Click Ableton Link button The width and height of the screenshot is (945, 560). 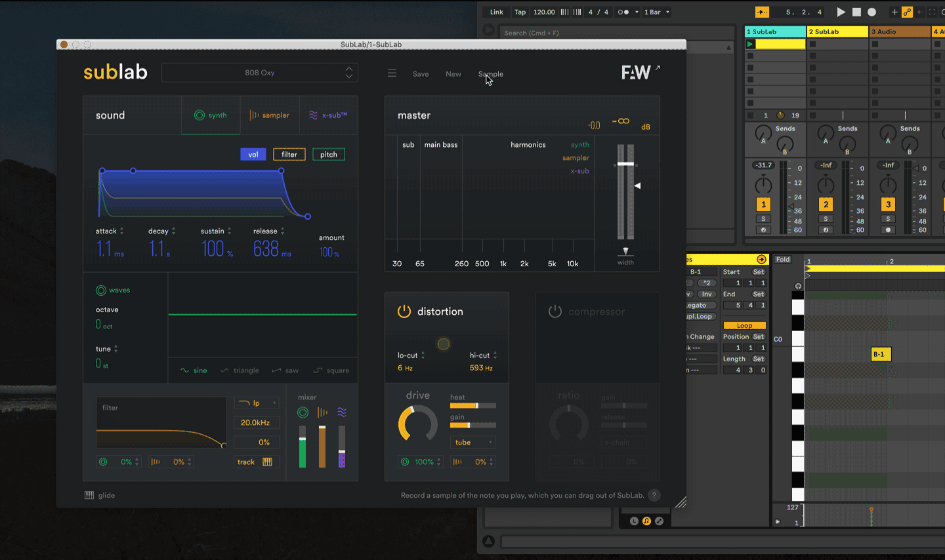497,12
